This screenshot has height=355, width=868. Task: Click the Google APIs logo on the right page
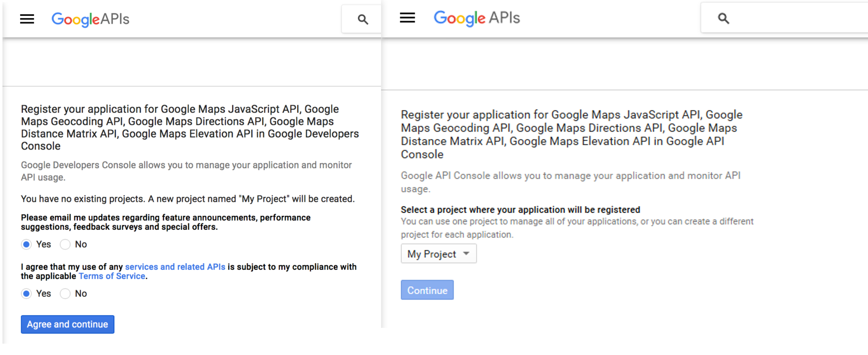pos(477,18)
